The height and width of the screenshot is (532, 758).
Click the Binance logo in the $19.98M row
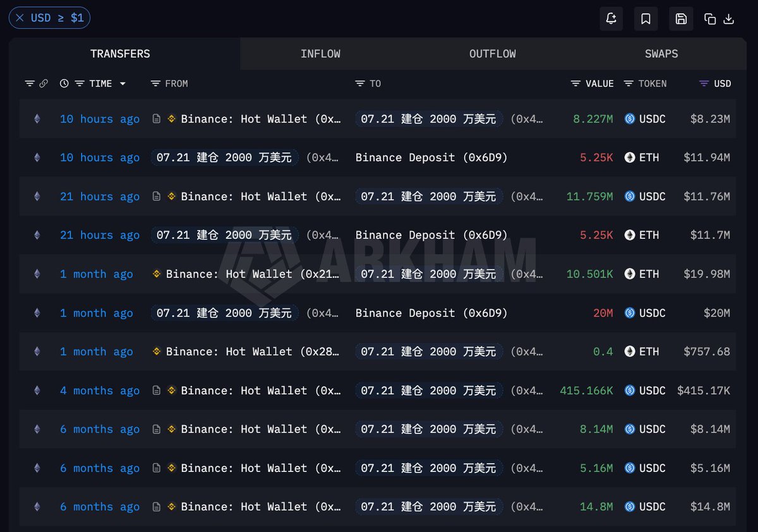(157, 274)
